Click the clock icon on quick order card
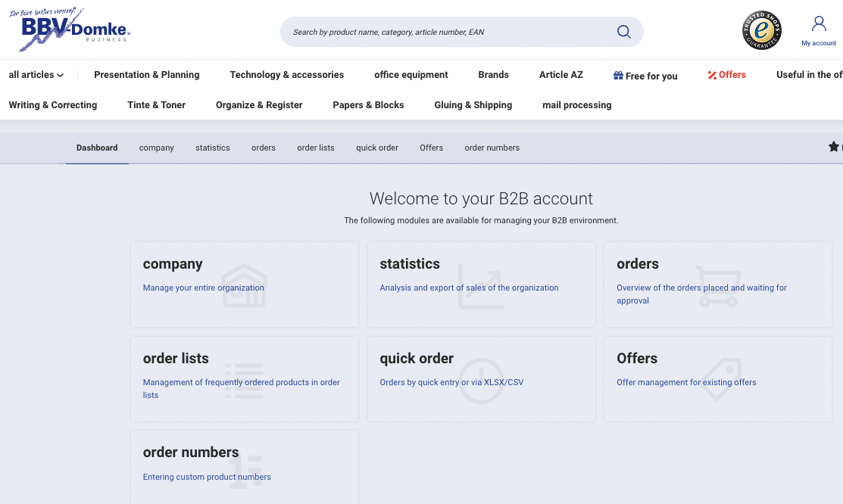The height and width of the screenshot is (504, 843). 481,381
